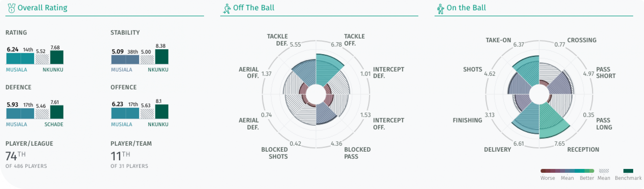This screenshot has height=189, width=644.
Task: Click the Overall Rating medal icon
Action: tap(11, 8)
